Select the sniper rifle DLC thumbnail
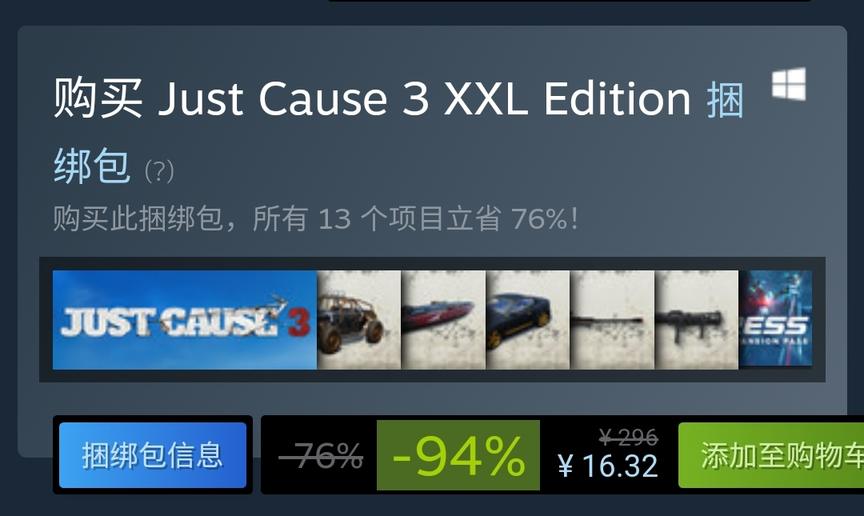Image resolution: width=864 pixels, height=516 pixels. coord(612,320)
